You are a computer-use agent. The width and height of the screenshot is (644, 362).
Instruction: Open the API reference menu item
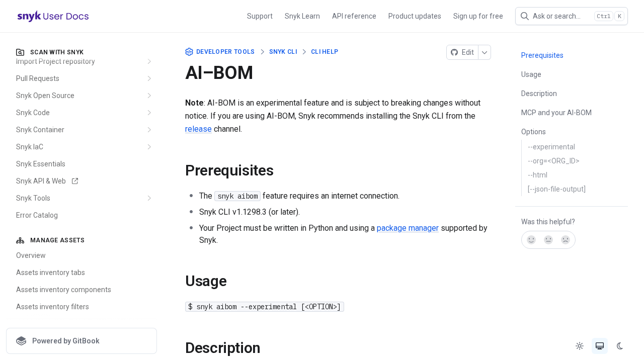coord(354,16)
